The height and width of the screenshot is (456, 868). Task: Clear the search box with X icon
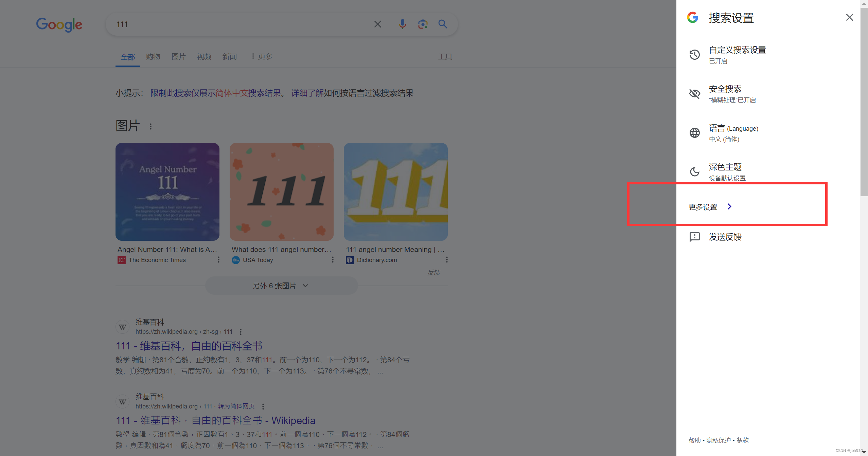[377, 24]
